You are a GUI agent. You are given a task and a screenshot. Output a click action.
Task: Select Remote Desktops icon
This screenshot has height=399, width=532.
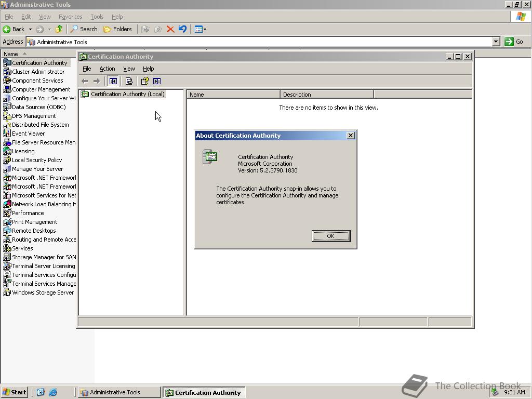click(7, 230)
